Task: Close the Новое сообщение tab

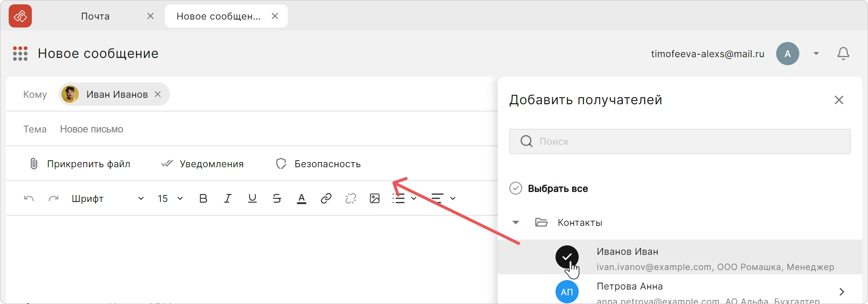Action: pos(275,16)
